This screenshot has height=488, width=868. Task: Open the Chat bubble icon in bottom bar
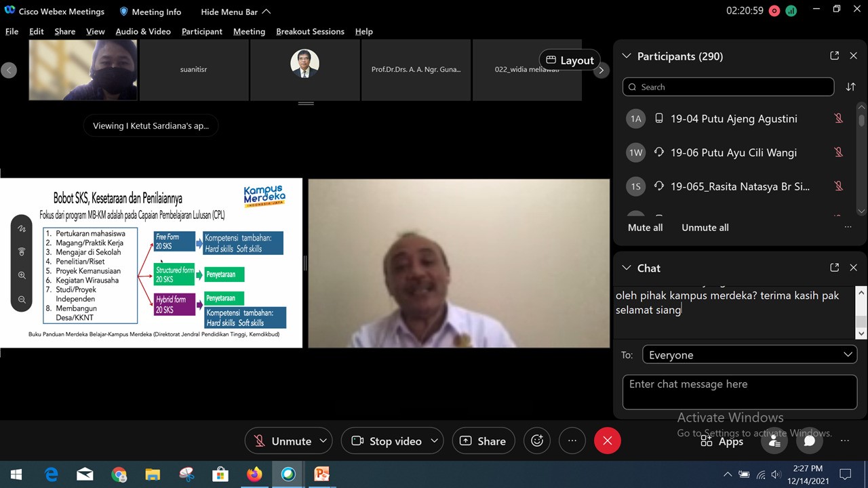809,441
